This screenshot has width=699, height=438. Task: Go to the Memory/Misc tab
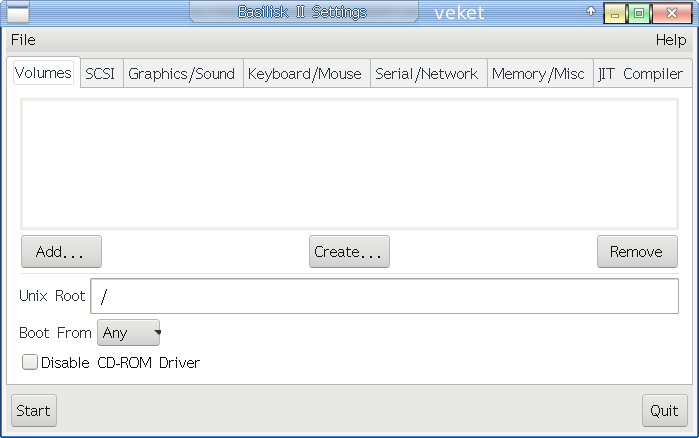pos(539,74)
